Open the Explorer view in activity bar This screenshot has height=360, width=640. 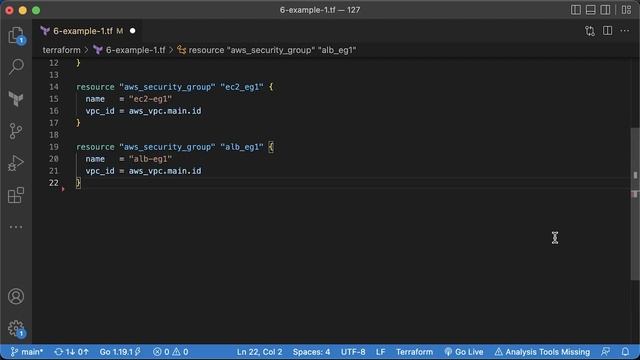point(16,35)
